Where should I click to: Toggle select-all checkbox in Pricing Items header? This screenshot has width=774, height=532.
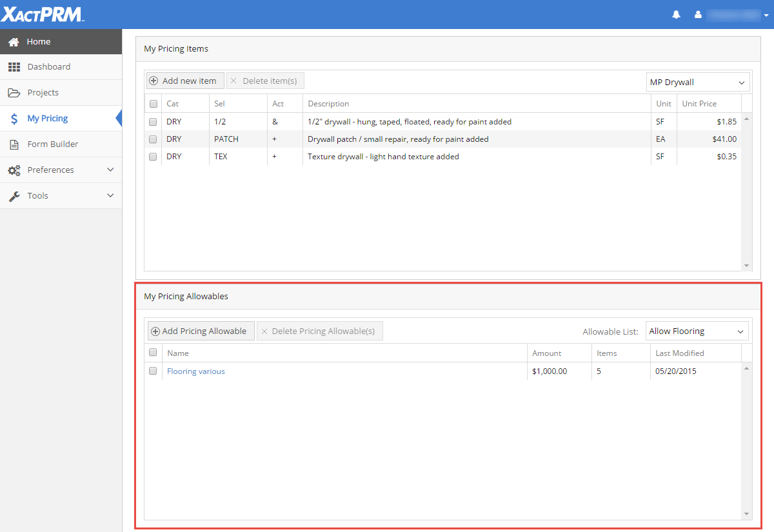click(153, 104)
